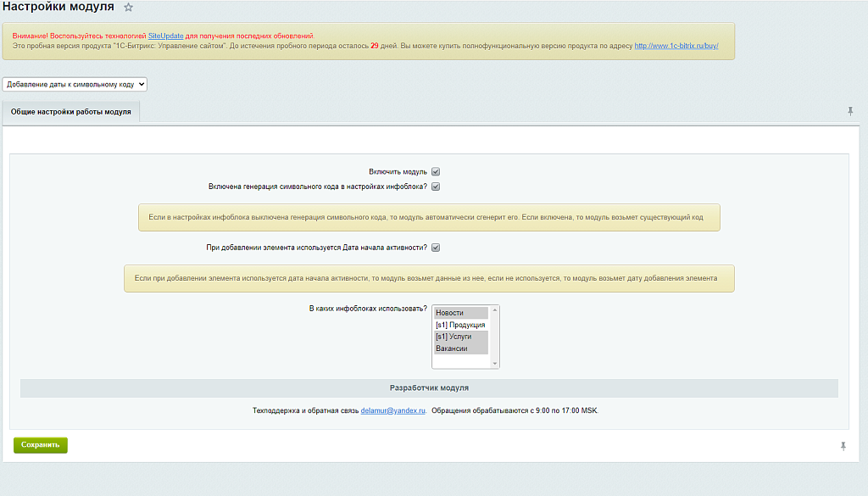Toggle the 'Дата начала активности' checkbox

pos(436,248)
